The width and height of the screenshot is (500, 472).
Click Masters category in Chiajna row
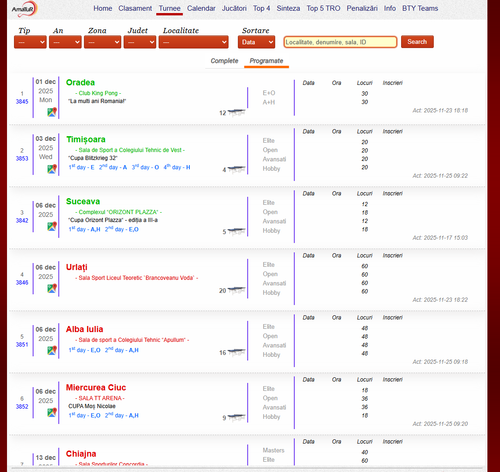273,450
